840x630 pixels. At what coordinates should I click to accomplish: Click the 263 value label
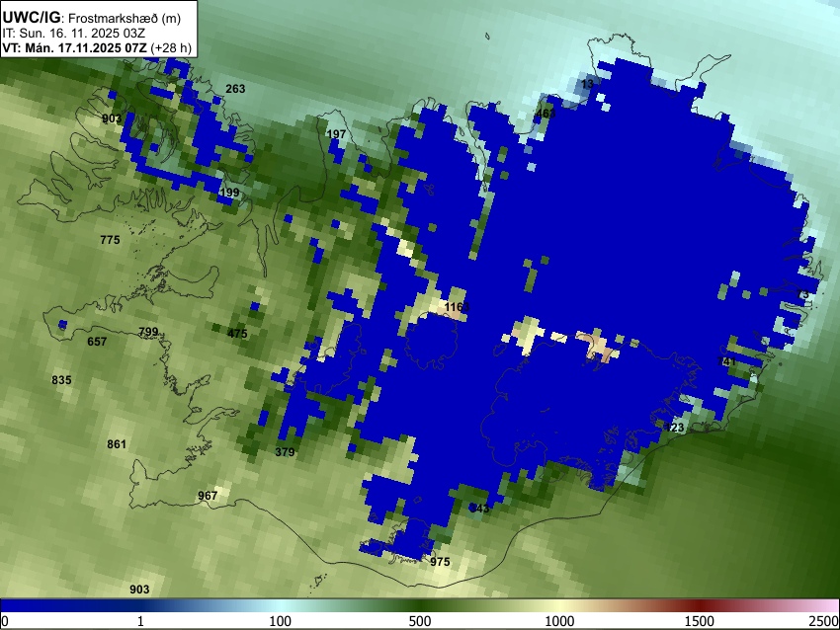pos(235,89)
